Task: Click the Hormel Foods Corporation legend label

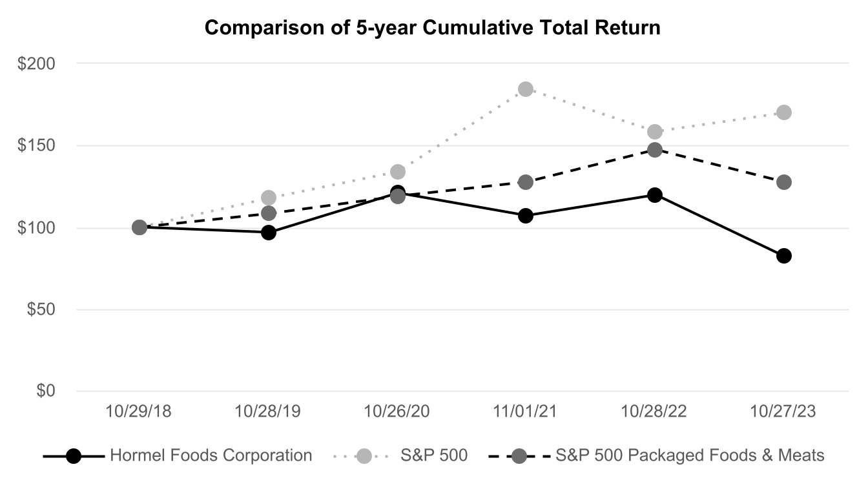Action: click(211, 455)
